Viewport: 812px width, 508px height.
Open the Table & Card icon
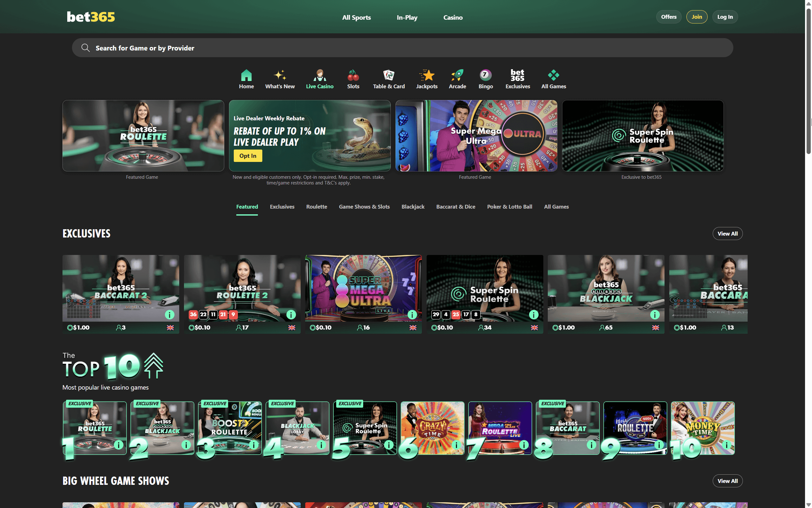coord(389,75)
